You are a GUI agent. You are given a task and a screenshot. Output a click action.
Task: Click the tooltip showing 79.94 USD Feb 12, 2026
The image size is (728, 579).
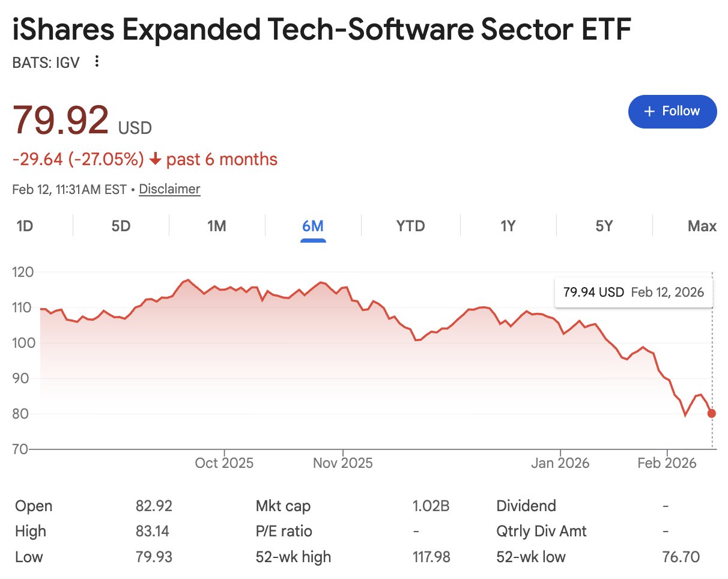click(633, 292)
